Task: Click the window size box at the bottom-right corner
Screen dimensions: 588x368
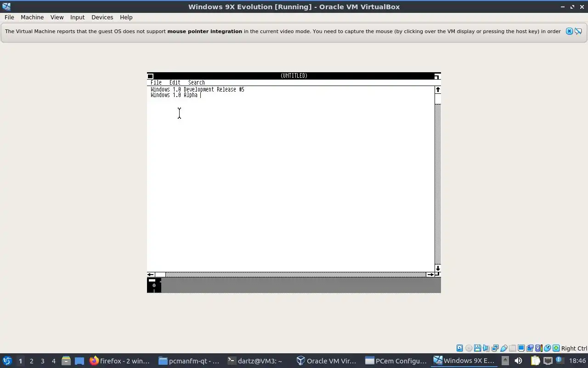Action: (438, 275)
